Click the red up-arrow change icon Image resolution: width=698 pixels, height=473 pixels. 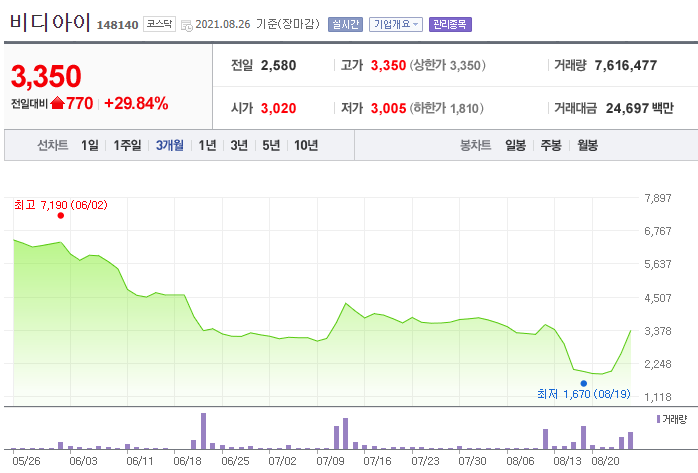point(57,103)
